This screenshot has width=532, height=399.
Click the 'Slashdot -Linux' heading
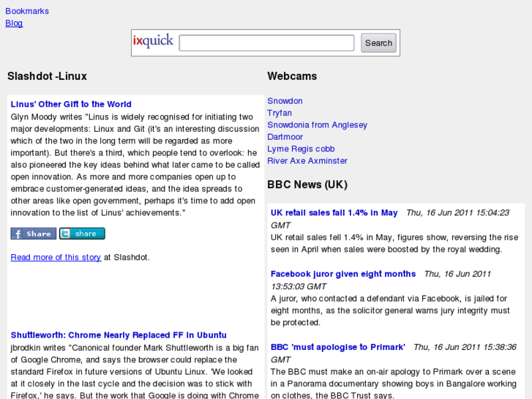pos(47,76)
